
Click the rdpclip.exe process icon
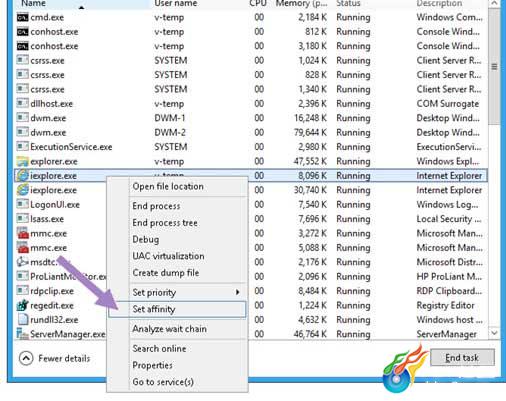point(22,291)
